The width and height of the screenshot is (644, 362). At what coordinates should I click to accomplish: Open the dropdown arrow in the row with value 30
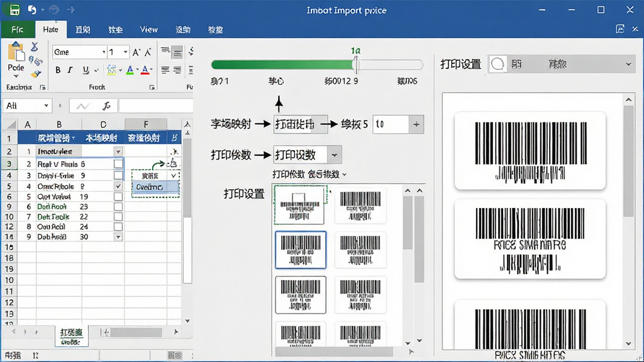pos(118,237)
